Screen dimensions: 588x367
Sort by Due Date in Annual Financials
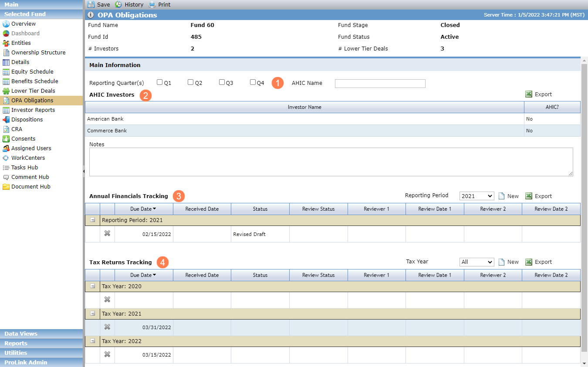tap(144, 209)
